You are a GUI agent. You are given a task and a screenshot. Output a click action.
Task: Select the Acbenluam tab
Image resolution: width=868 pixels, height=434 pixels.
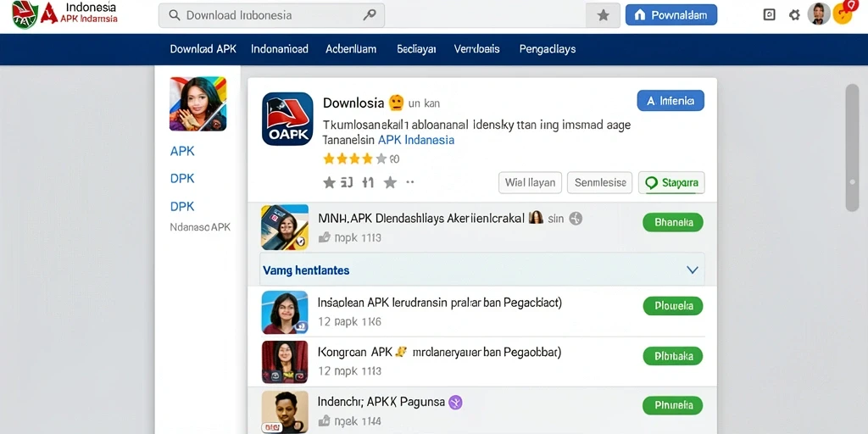click(351, 48)
